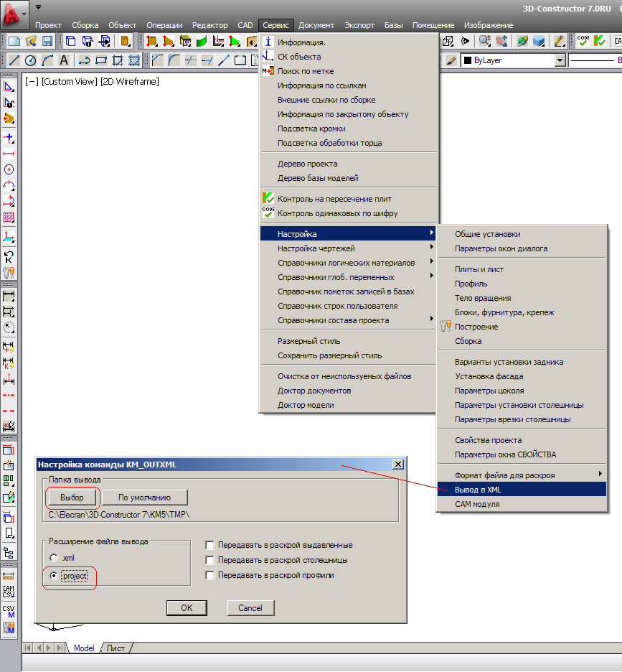Open the ByLayer color dropdown arrow
The image size is (622, 672).
(560, 60)
